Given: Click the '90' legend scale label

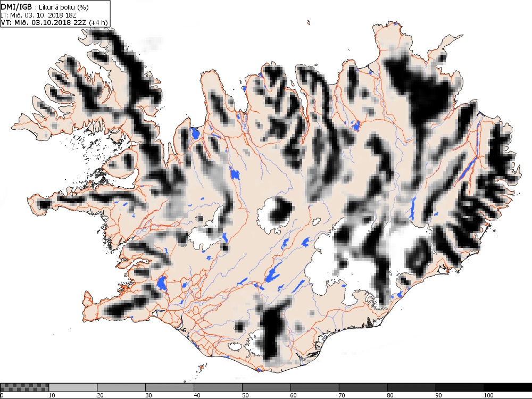Looking at the screenshot, I should click(439, 395).
